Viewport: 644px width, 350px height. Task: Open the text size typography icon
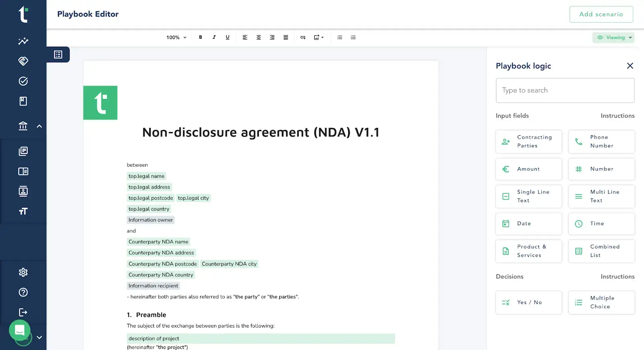tap(23, 212)
